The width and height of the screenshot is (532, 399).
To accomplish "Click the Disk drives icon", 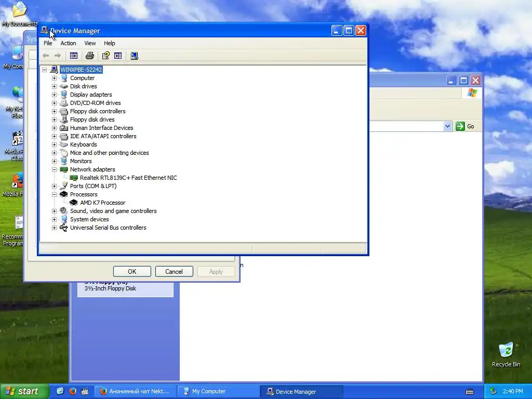I will coord(64,86).
